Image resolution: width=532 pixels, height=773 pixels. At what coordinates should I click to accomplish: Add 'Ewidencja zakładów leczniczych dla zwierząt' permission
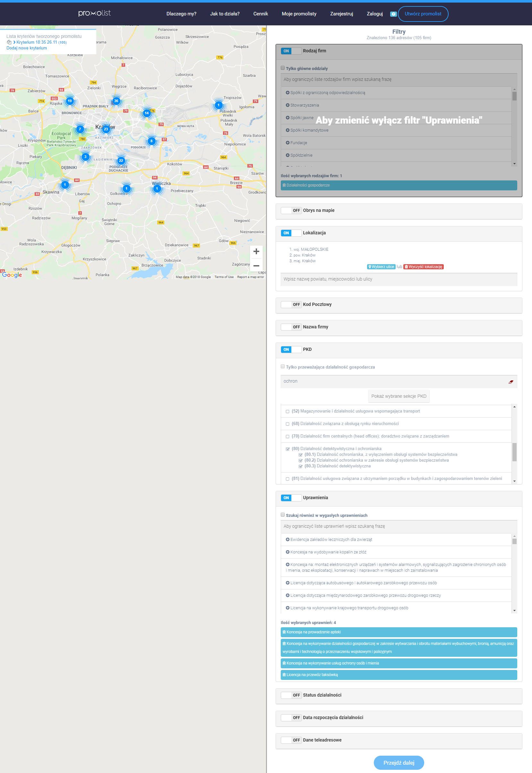(x=287, y=540)
